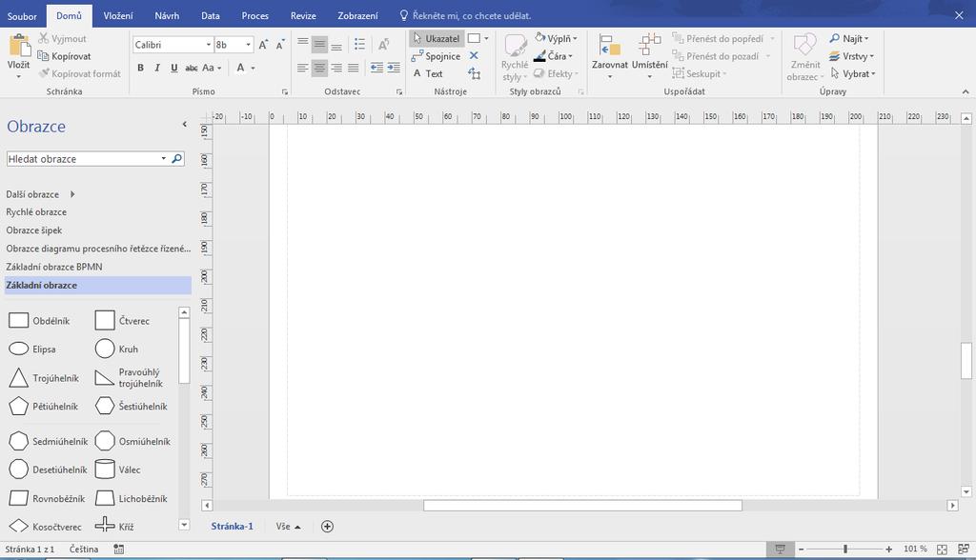Pick the Lichoběžník shape

[132, 498]
